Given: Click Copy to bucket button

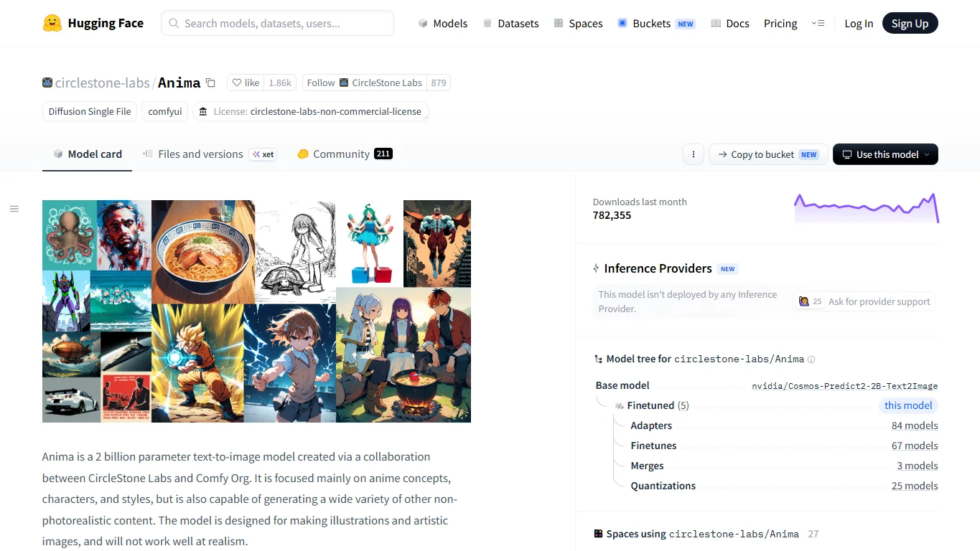Looking at the screenshot, I should click(x=768, y=154).
